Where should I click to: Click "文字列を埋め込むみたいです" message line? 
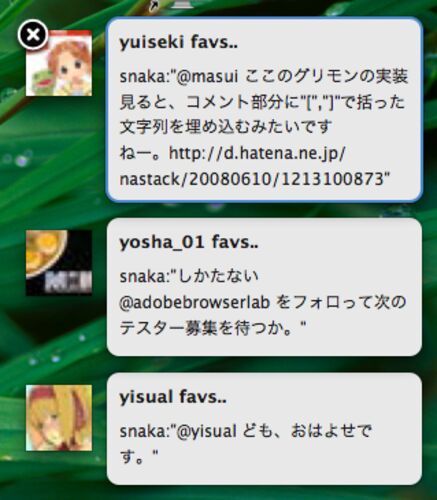pyautogui.click(x=226, y=127)
